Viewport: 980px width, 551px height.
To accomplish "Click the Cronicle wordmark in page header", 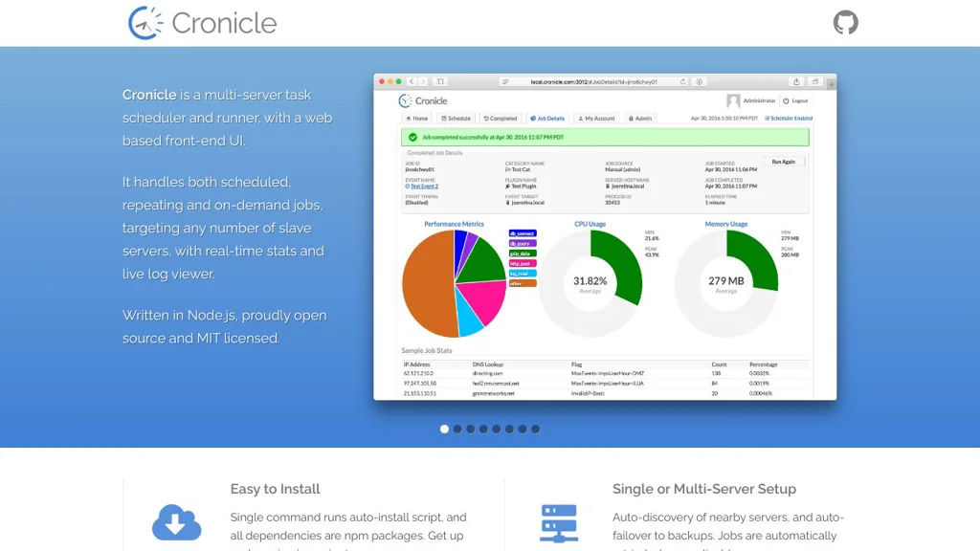I will coord(224,24).
